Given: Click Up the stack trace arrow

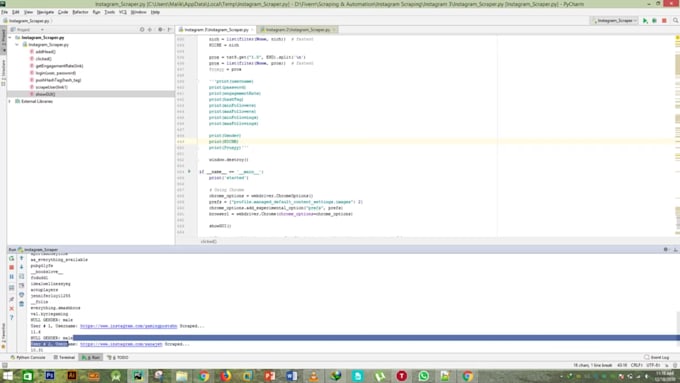Looking at the screenshot, I should 21,259.
